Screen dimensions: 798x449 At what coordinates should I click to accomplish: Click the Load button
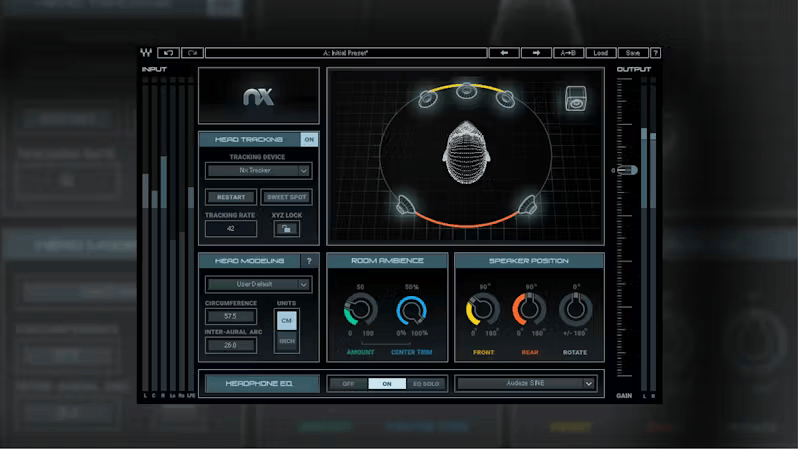pyautogui.click(x=601, y=53)
